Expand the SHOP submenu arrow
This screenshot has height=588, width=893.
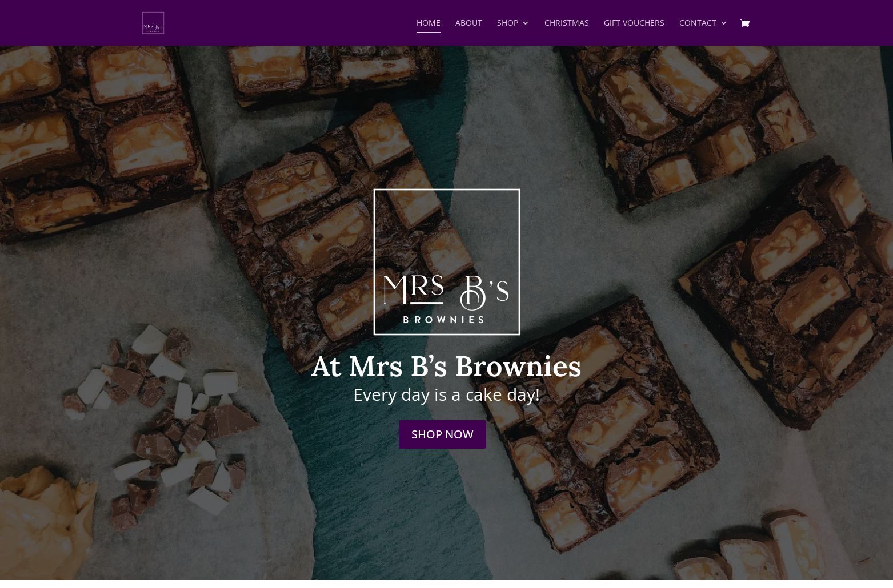526,23
